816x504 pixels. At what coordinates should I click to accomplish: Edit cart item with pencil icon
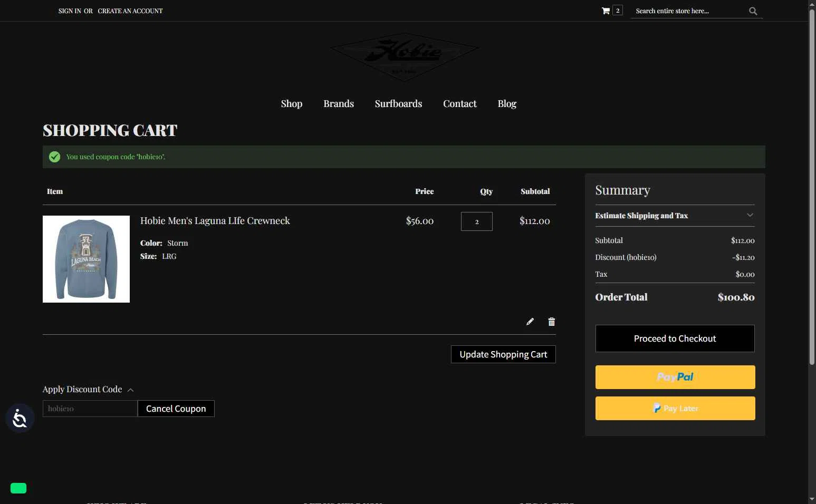point(530,322)
